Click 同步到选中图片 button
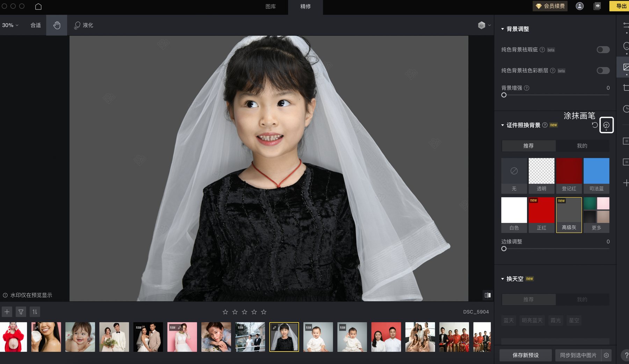 (578, 355)
